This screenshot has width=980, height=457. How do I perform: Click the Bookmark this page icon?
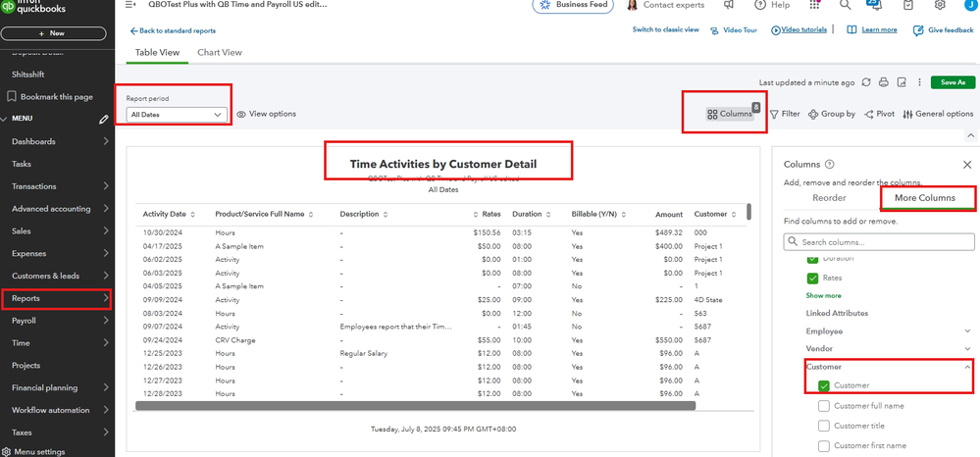pos(11,97)
